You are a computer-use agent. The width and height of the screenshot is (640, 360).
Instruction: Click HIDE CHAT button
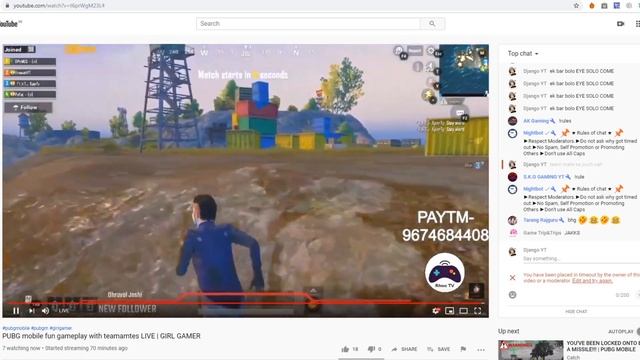tap(576, 311)
